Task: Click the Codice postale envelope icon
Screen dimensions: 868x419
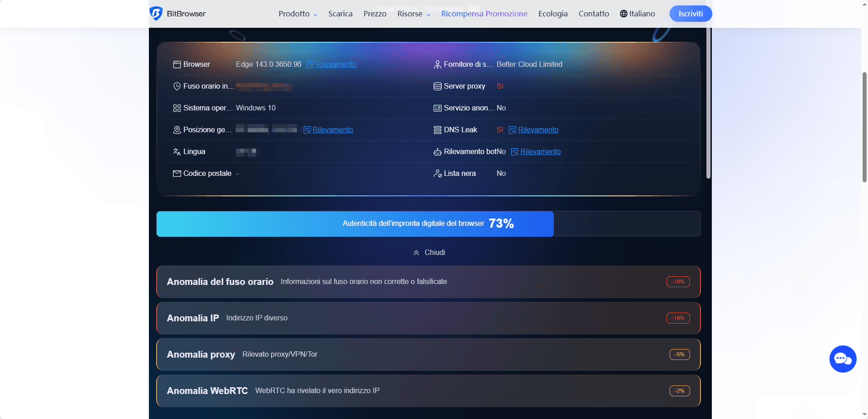Action: [x=177, y=173]
